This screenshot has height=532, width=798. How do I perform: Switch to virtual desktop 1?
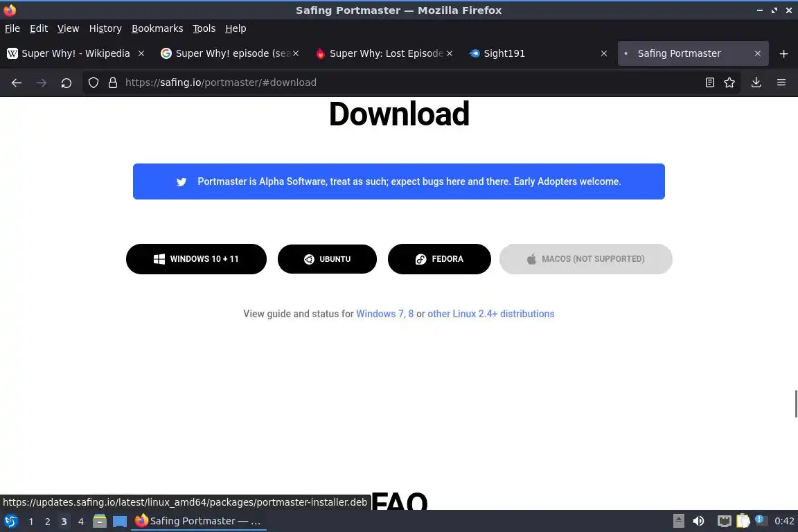point(31,522)
